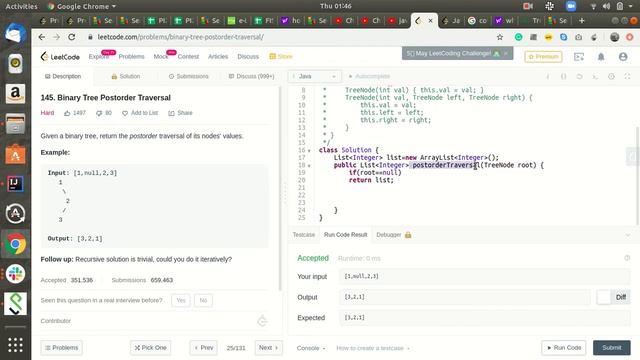Collapse code fold arrow at line 18
The height and width of the screenshot is (360, 640).
tap(309, 166)
